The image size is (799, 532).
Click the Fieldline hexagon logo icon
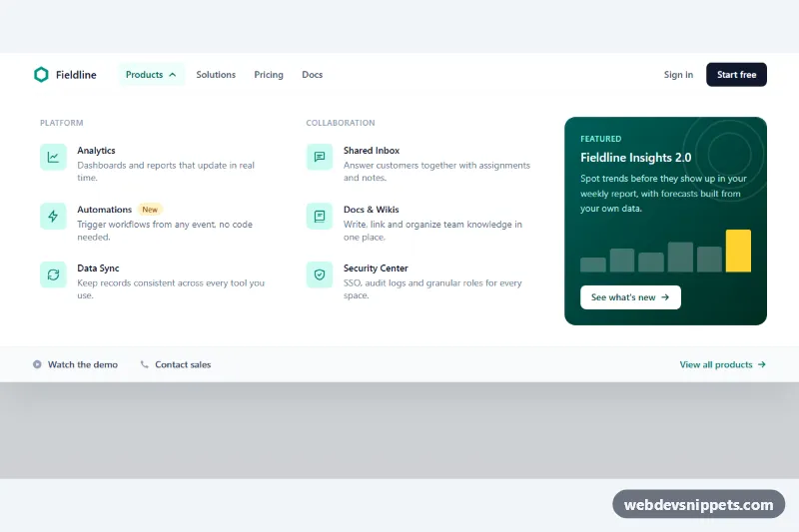pos(41,75)
